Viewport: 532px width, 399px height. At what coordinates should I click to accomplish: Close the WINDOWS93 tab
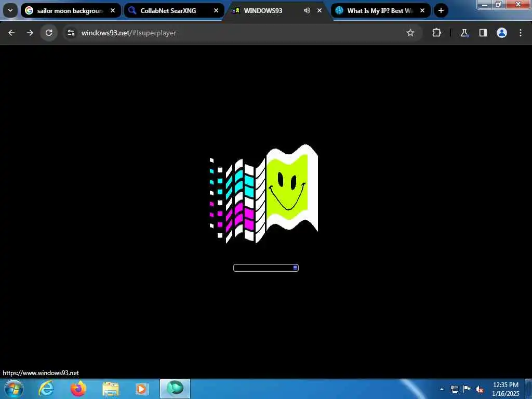pyautogui.click(x=320, y=10)
